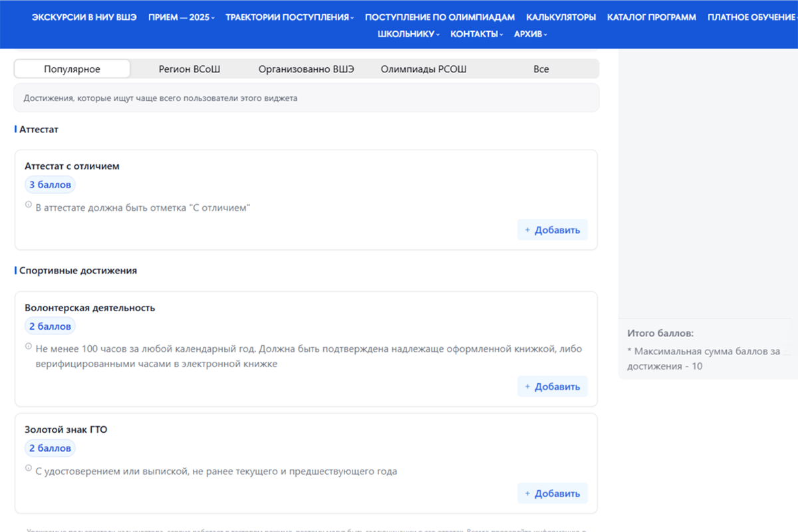Click the Аттестат с отличием title

pyautogui.click(x=72, y=166)
